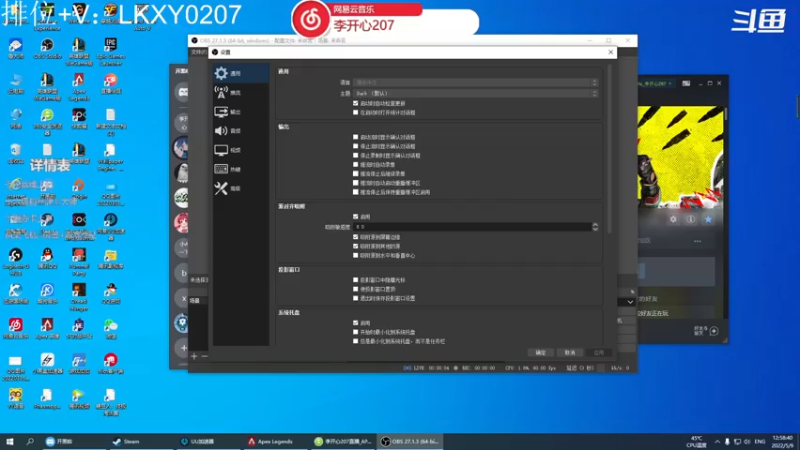Viewport: 800px width, 450px height.
Task: Open the General (通用) settings tab
Action: pyautogui.click(x=241, y=73)
